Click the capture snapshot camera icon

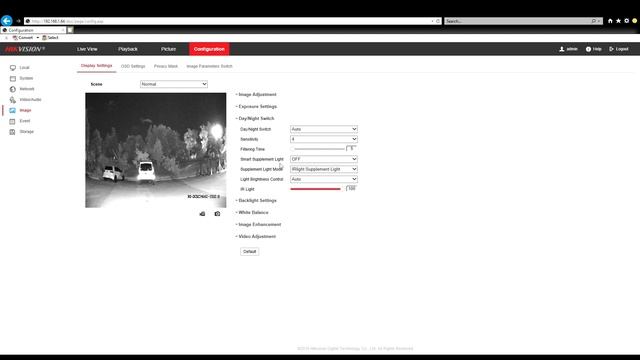click(x=218, y=213)
